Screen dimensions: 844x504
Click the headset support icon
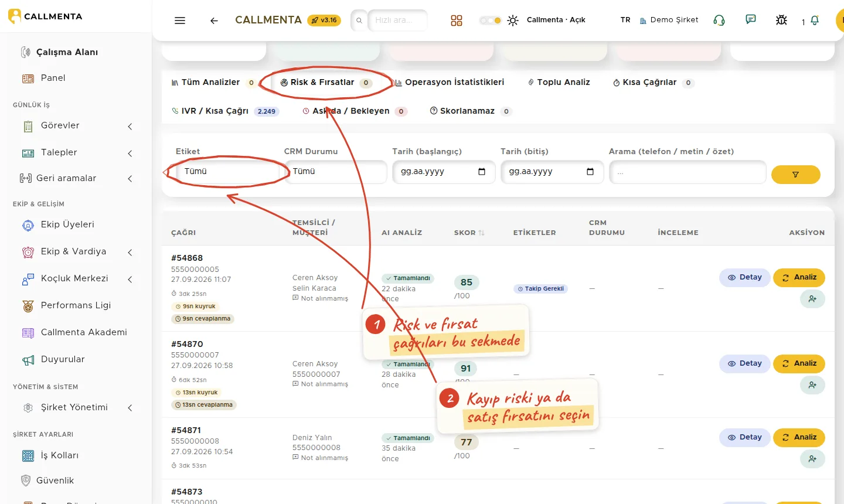[719, 20]
